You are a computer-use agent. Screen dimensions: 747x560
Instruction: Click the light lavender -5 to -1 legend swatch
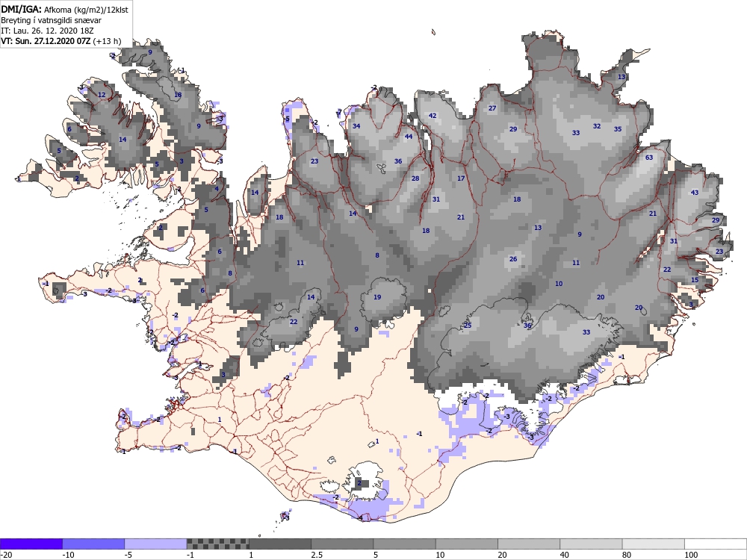click(156, 544)
